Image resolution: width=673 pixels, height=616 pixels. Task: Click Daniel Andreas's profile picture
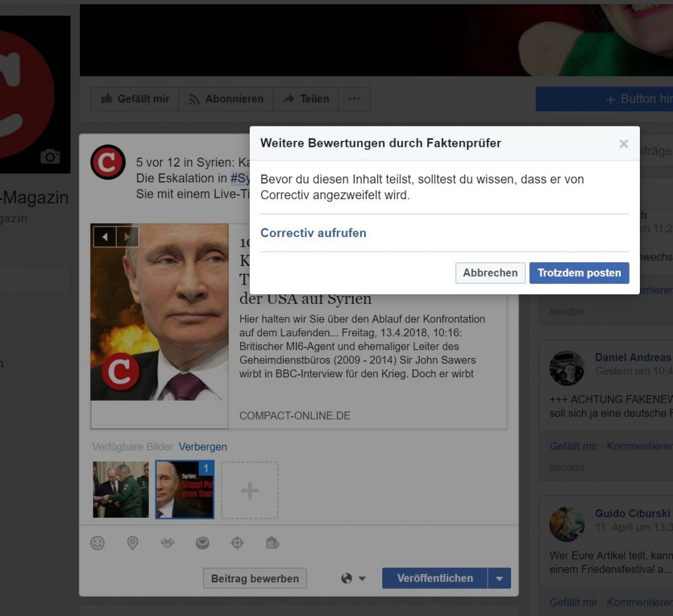tap(566, 368)
